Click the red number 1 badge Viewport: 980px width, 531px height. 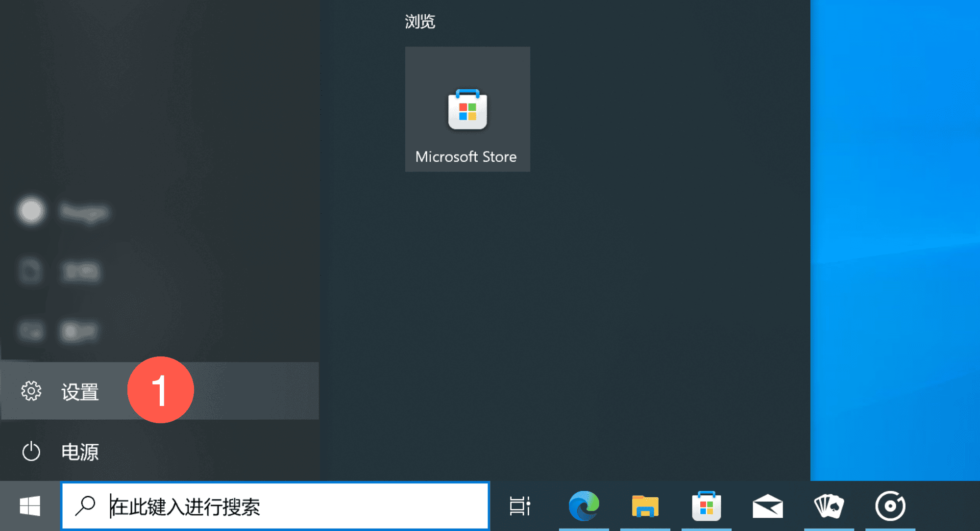pos(161,390)
